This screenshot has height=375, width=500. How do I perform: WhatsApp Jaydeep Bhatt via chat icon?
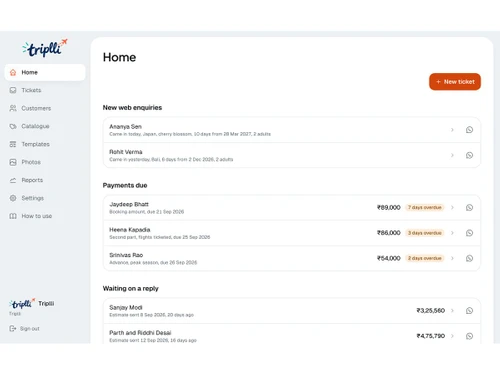(x=469, y=208)
